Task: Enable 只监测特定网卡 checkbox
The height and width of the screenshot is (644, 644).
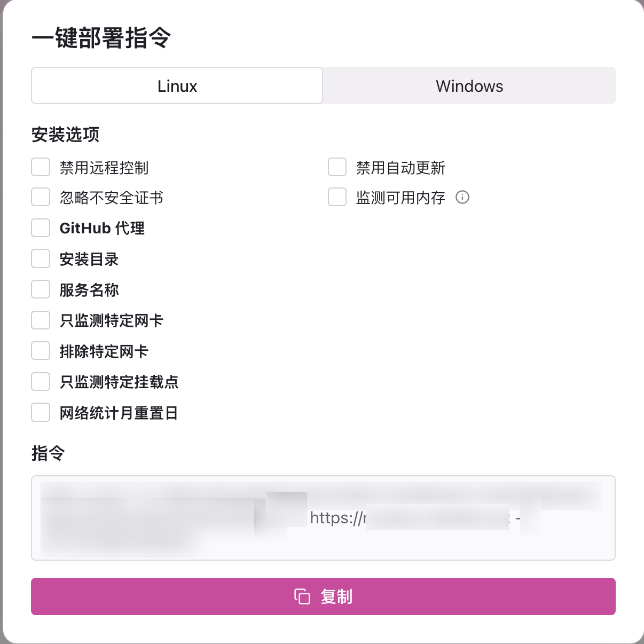Action: pos(41,320)
